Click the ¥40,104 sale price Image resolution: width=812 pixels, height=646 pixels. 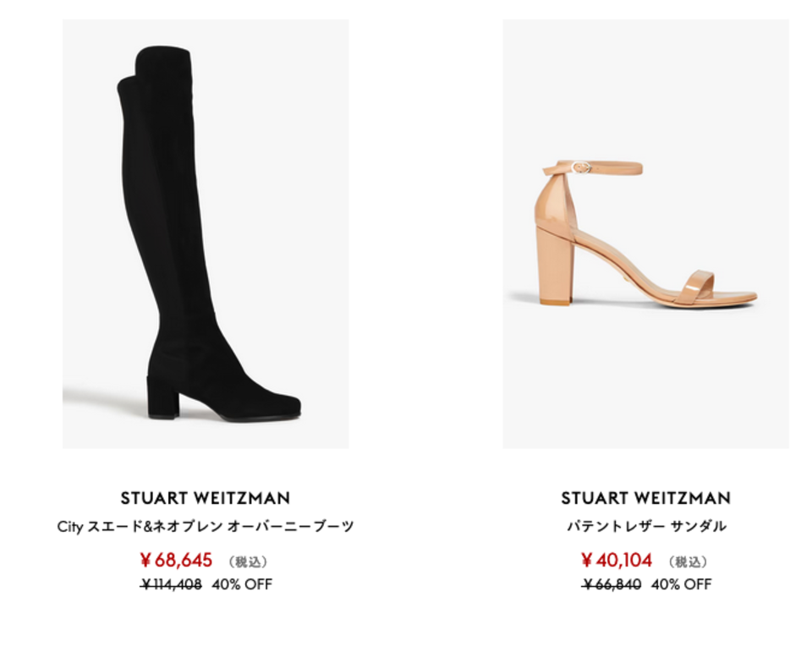tap(617, 560)
